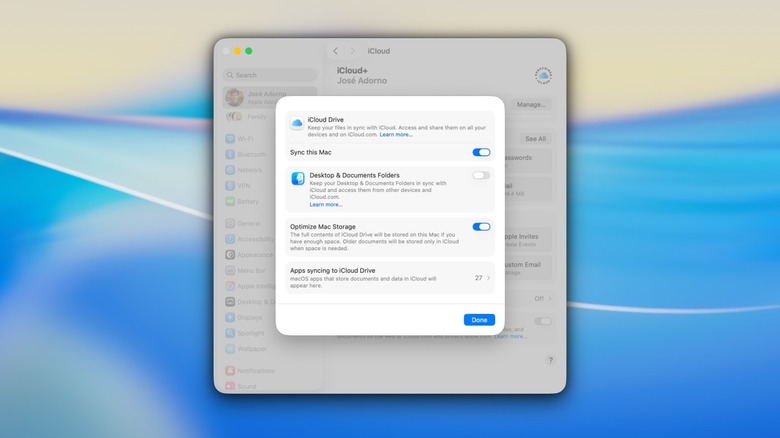Click the Manage... button
This screenshot has width=780, height=438.
(531, 105)
